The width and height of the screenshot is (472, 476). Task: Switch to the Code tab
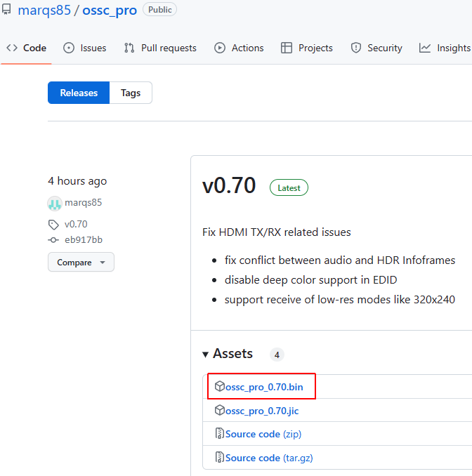coord(27,48)
